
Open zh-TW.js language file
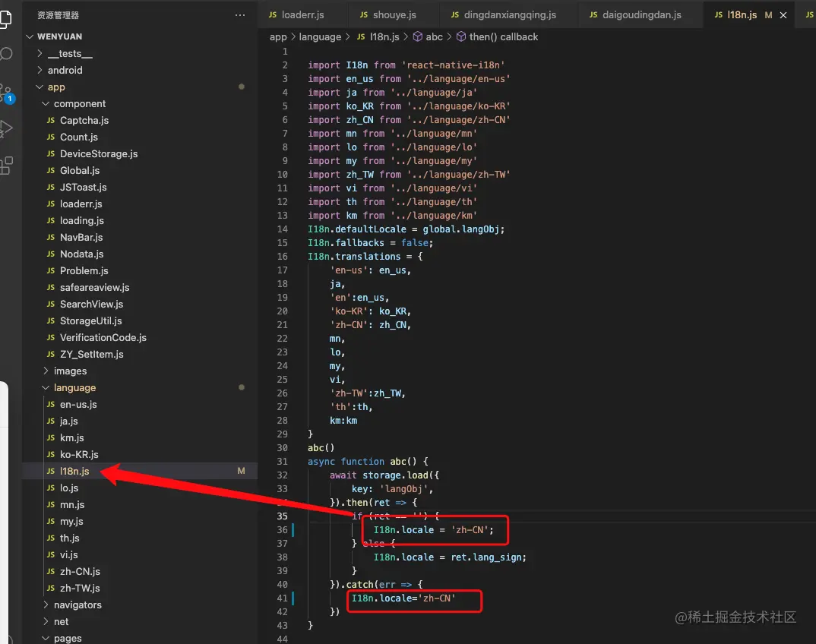[x=80, y=588]
